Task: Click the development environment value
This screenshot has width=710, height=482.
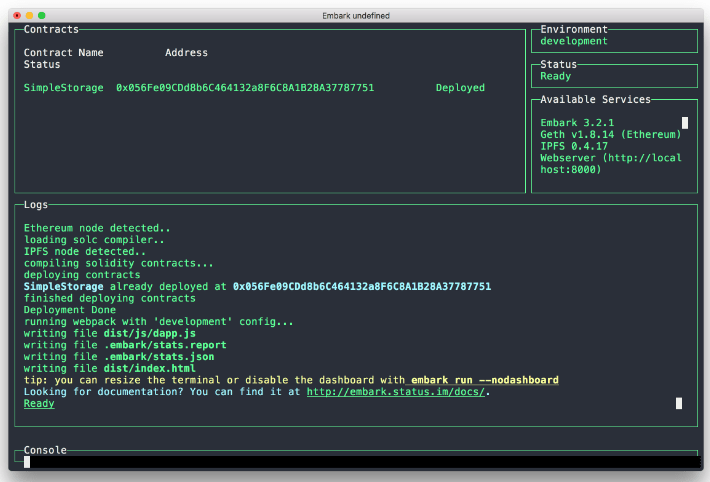Action: [574, 41]
